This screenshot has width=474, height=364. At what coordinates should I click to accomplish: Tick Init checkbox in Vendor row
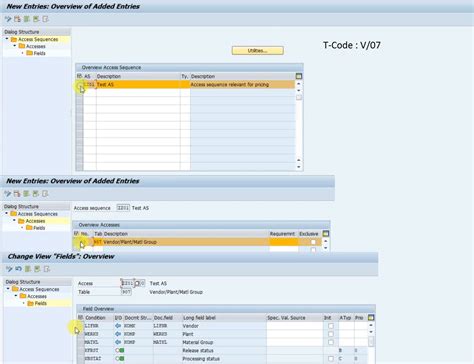330,326
